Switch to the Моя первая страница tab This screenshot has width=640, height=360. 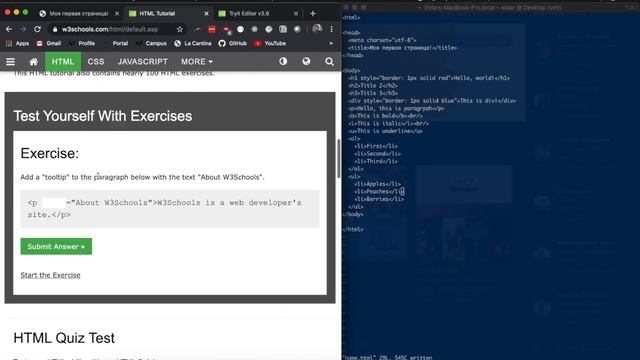pos(79,13)
